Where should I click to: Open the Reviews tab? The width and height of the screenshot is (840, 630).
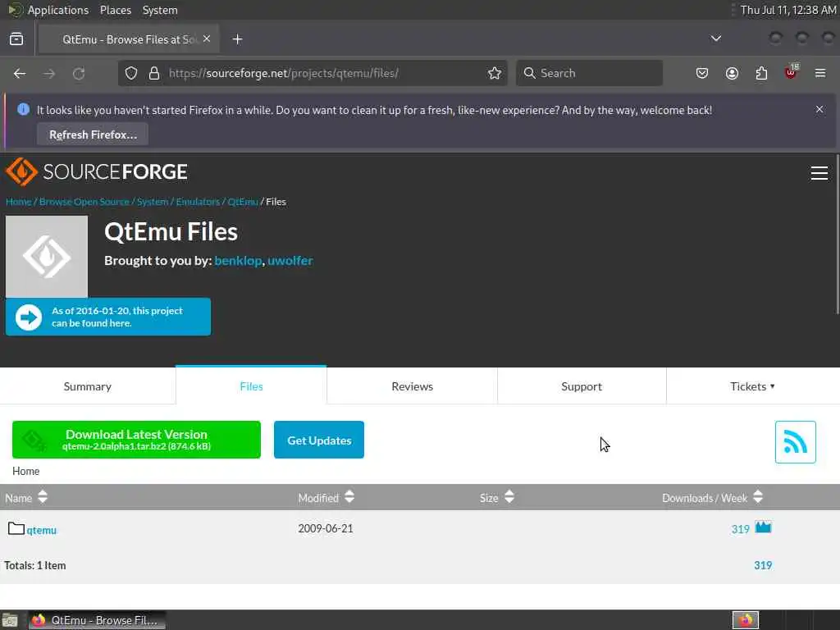tap(412, 386)
